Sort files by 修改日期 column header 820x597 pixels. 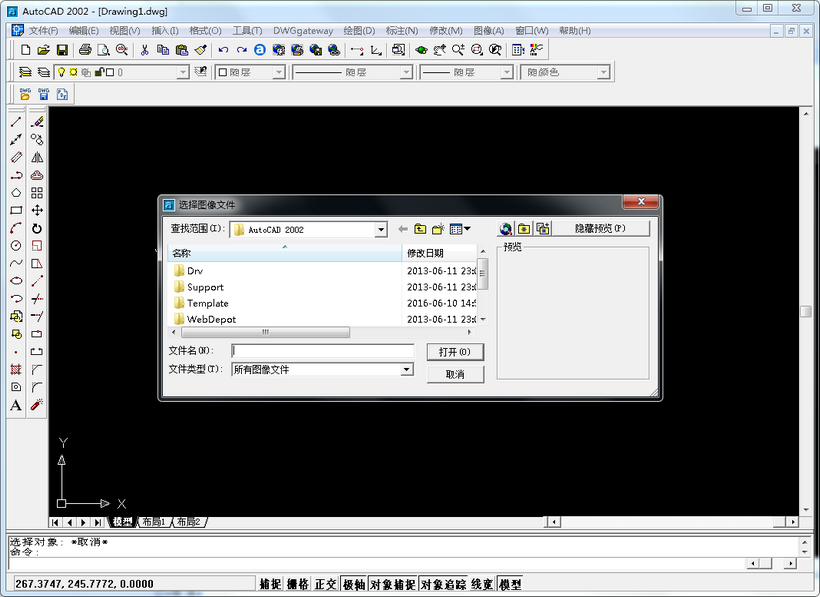pyautogui.click(x=439, y=253)
